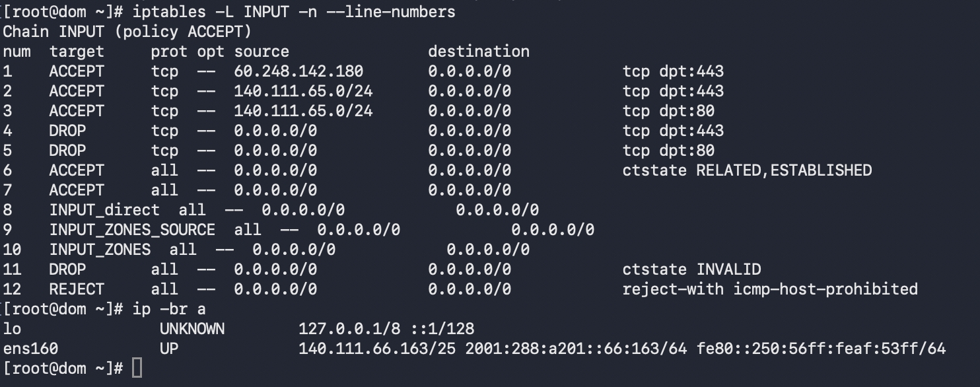Click 'tcp dpt:80' on rule 3
The width and height of the screenshot is (980, 387).
point(668,111)
